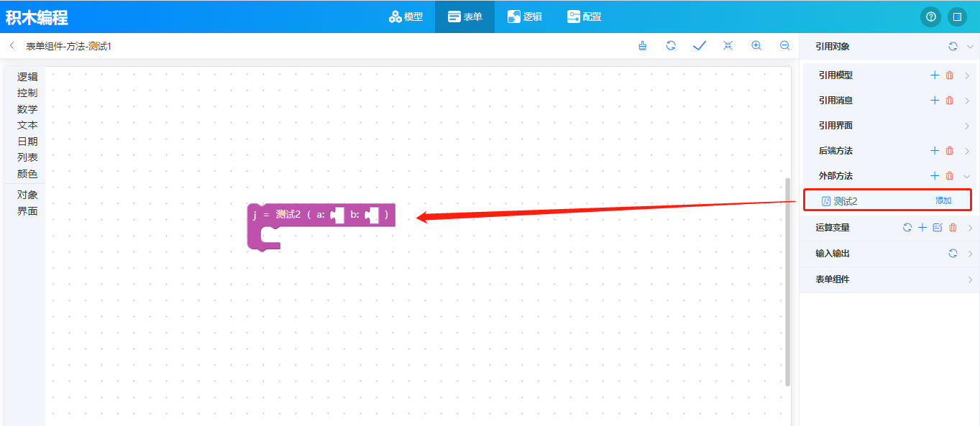The width and height of the screenshot is (980, 426).
Task: Open the 控制 block category
Action: point(27,93)
